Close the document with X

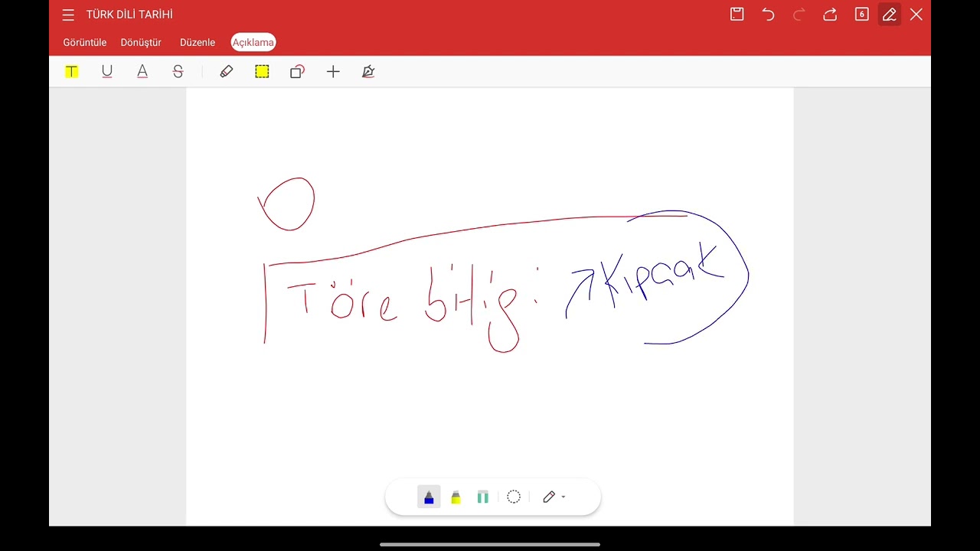(x=916, y=15)
